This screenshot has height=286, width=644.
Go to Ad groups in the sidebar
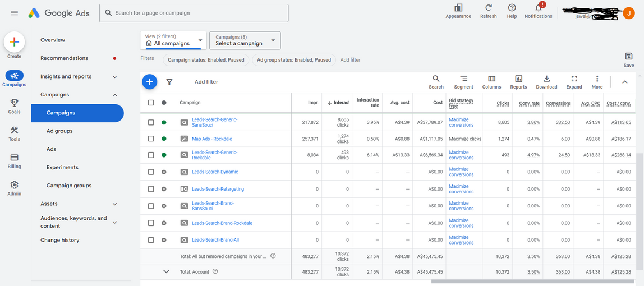pyautogui.click(x=59, y=131)
